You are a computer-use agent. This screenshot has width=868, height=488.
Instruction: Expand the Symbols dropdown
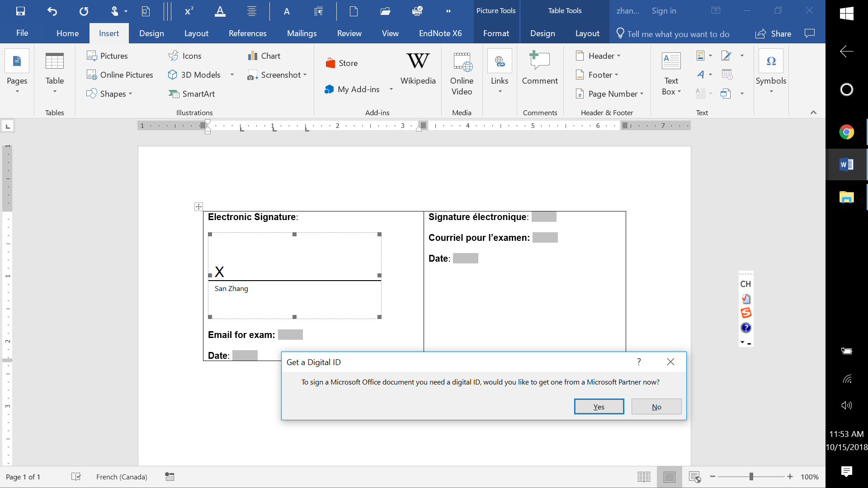(x=771, y=92)
